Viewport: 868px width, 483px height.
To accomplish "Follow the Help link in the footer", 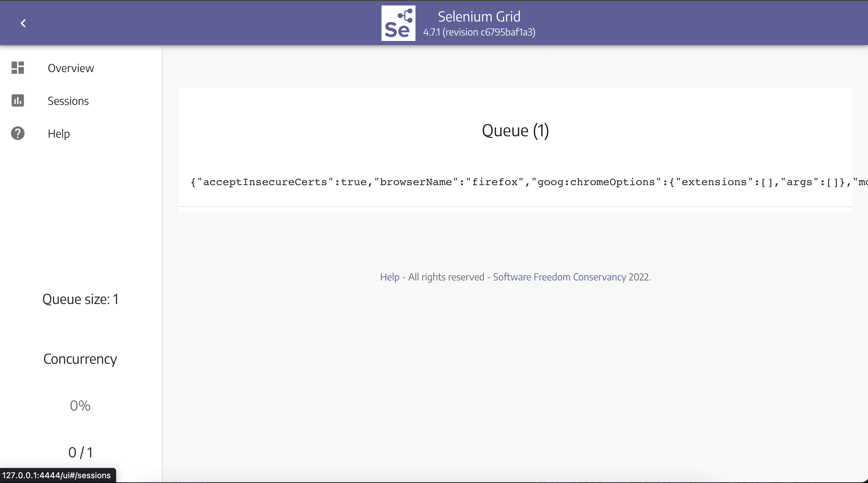I will tap(390, 277).
